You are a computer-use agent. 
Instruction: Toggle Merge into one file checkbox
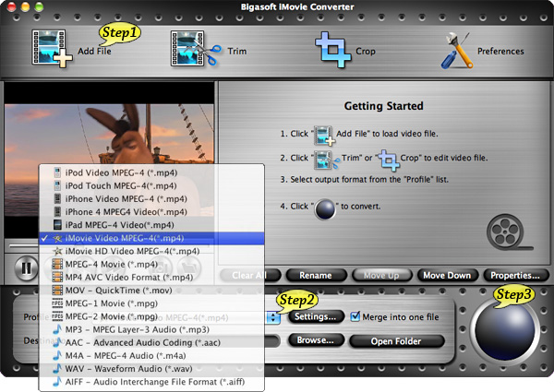pos(355,316)
